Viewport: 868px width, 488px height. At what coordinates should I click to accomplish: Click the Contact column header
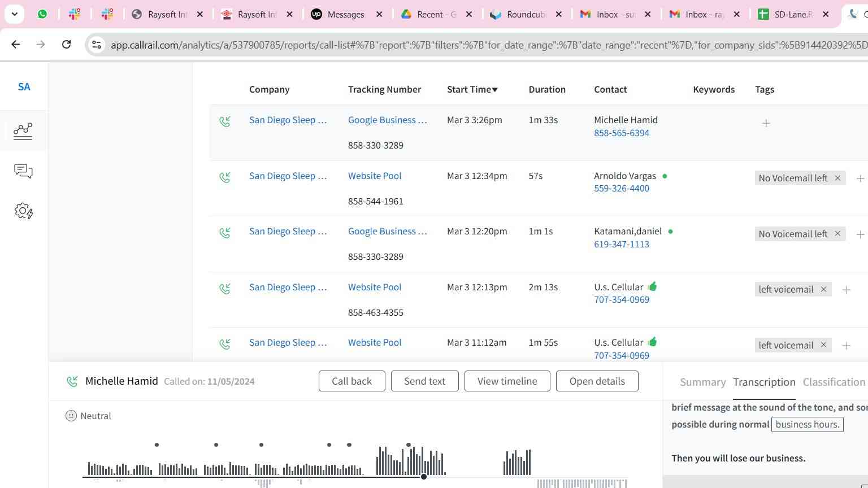click(610, 89)
